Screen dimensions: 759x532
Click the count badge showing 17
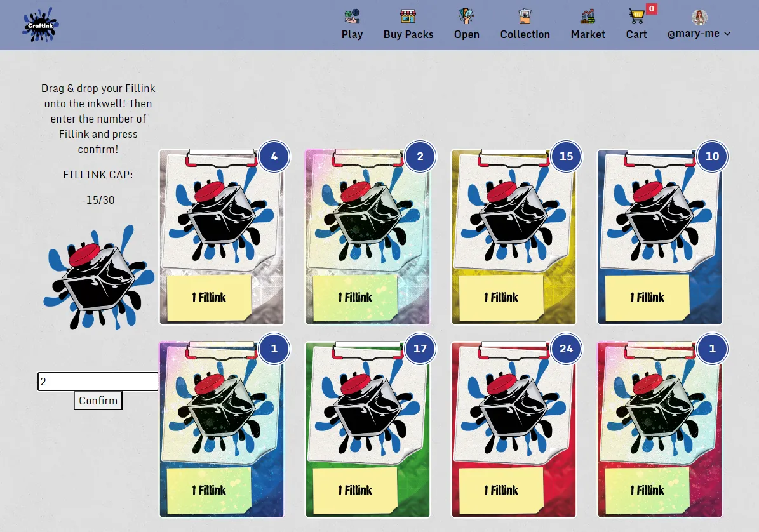point(420,349)
